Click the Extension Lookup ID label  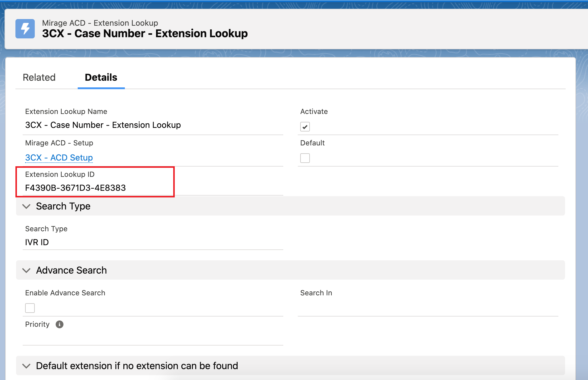60,174
